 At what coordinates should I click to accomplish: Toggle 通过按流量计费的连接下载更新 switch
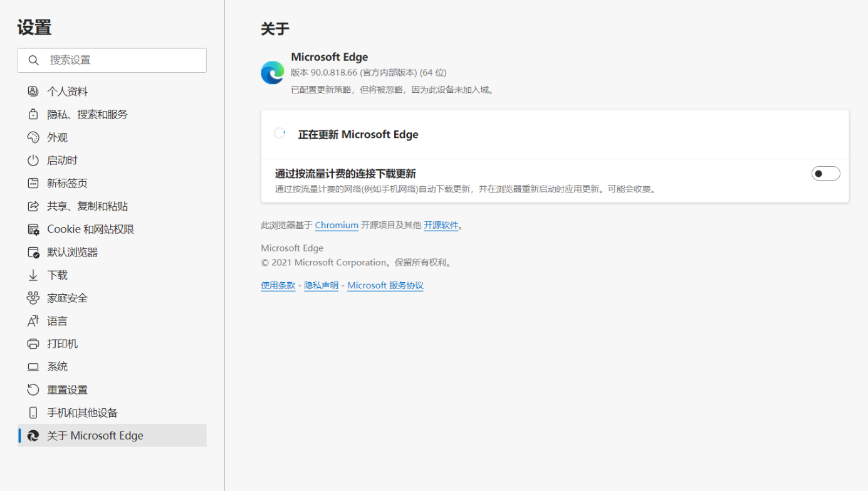825,174
